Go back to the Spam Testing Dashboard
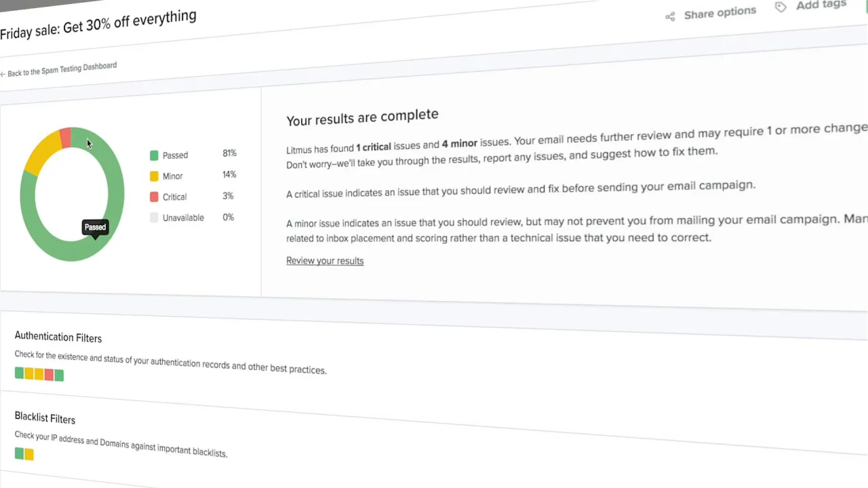The height and width of the screenshot is (488, 868). (x=62, y=69)
